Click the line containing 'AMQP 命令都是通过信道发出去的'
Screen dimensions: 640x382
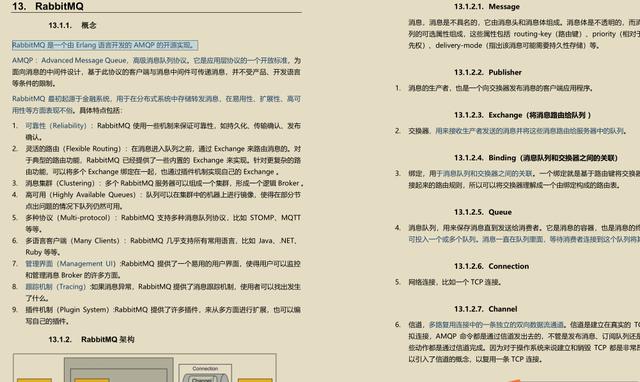[x=524, y=336]
